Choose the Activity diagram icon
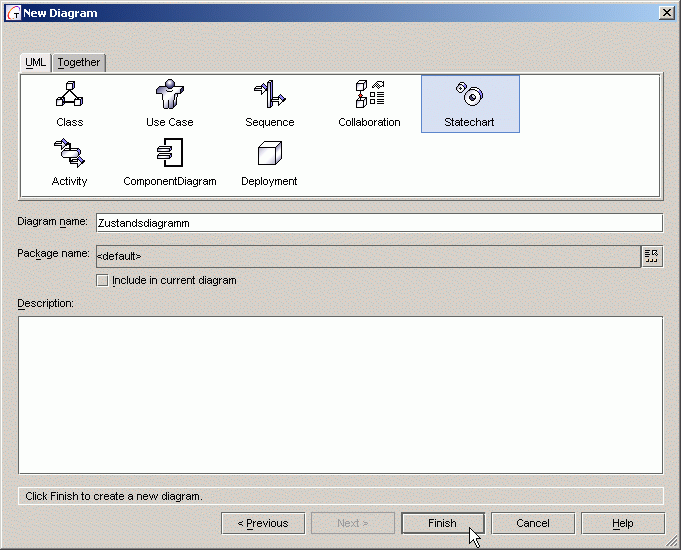Viewport: 681px width, 550px height. (69, 155)
